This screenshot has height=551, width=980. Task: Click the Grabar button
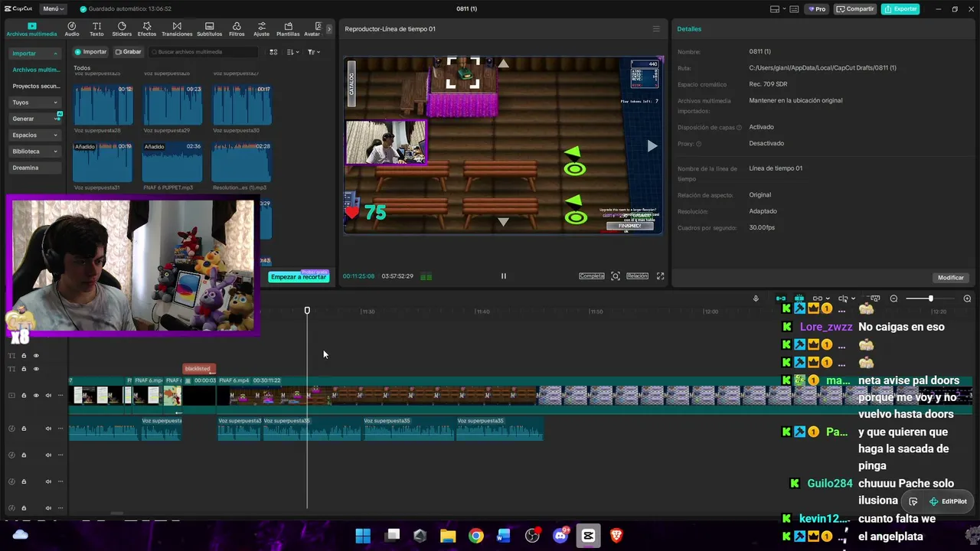coord(129,52)
